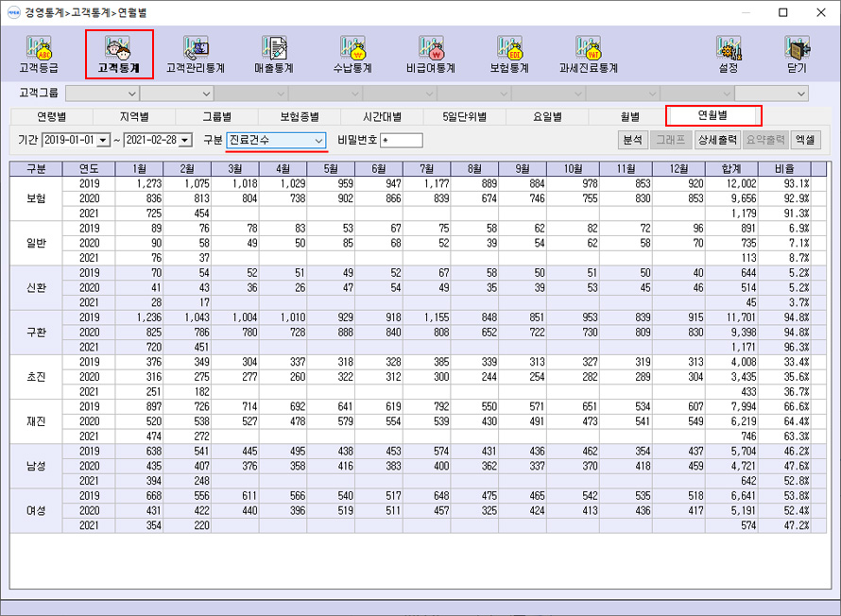
Task: Open the 구분 진료건수 combo box
Action: click(x=276, y=140)
